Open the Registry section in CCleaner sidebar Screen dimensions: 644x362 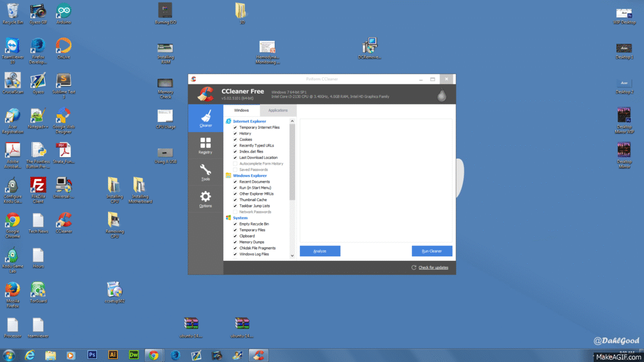pyautogui.click(x=205, y=145)
